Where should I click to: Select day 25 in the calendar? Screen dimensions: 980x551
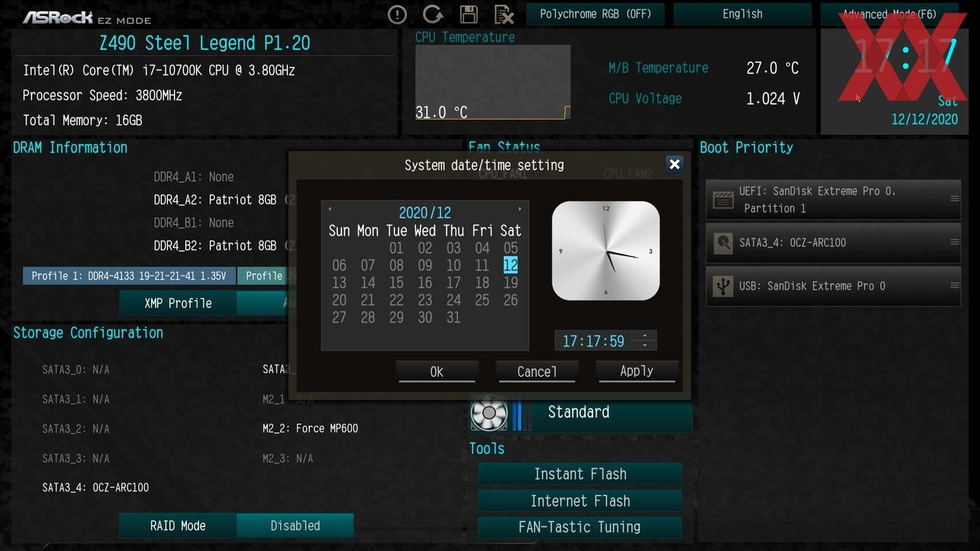click(482, 300)
